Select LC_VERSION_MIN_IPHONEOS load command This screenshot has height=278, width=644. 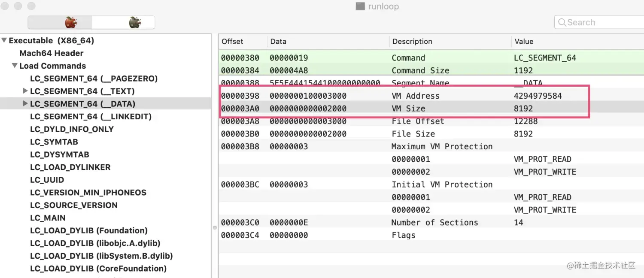pyautogui.click(x=88, y=193)
